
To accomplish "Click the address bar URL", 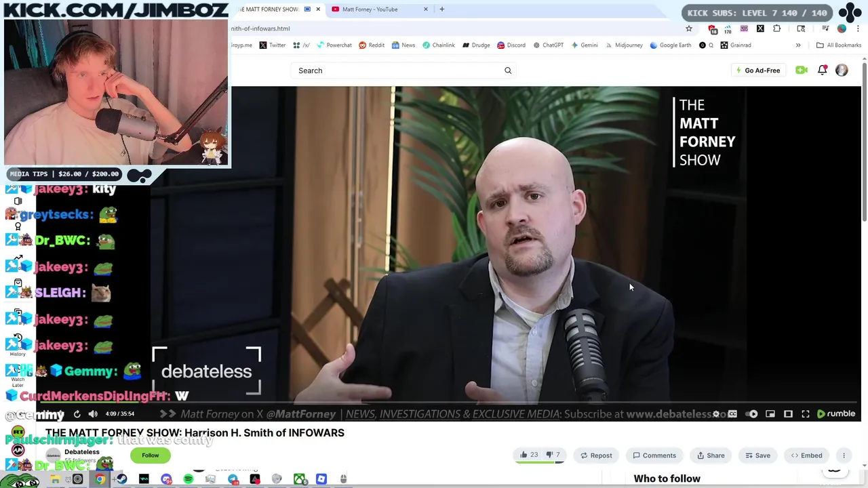I will [x=260, y=28].
